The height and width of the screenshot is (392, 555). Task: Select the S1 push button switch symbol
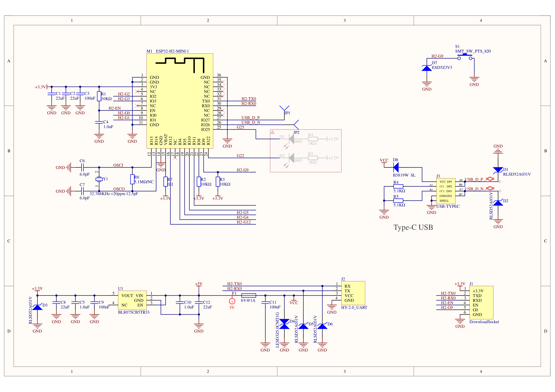pos(465,57)
